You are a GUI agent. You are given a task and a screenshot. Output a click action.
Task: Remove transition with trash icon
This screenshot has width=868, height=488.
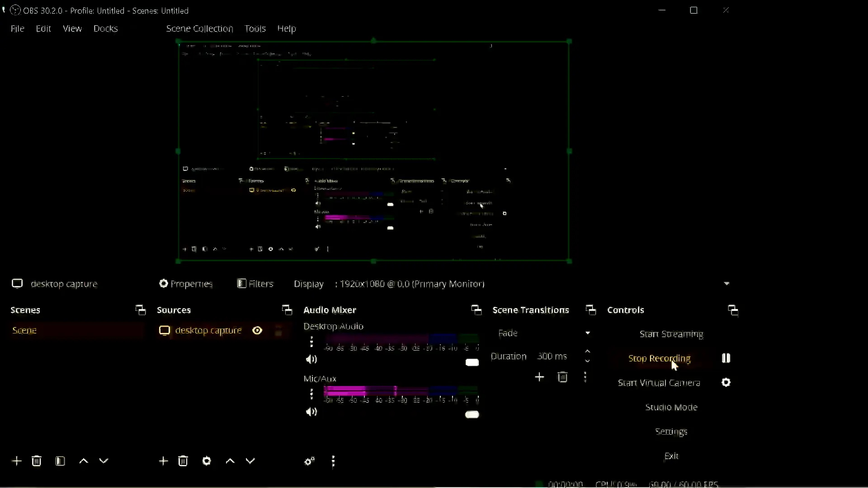(x=562, y=377)
